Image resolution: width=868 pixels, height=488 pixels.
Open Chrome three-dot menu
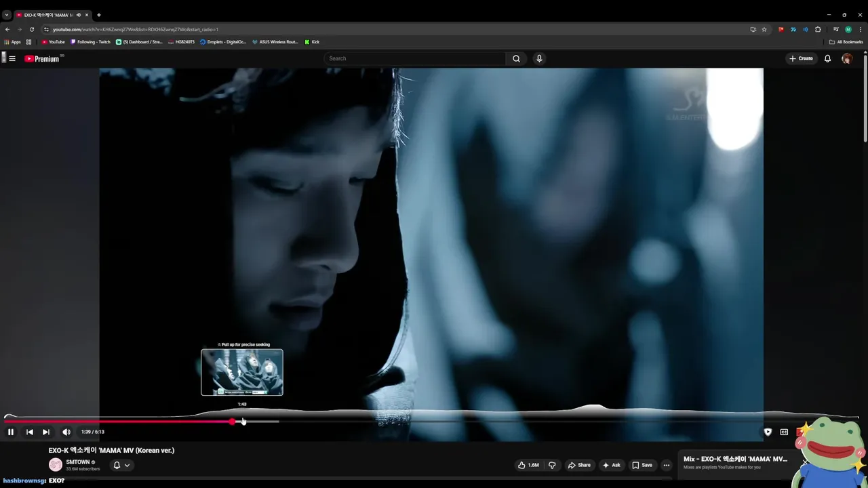click(861, 29)
